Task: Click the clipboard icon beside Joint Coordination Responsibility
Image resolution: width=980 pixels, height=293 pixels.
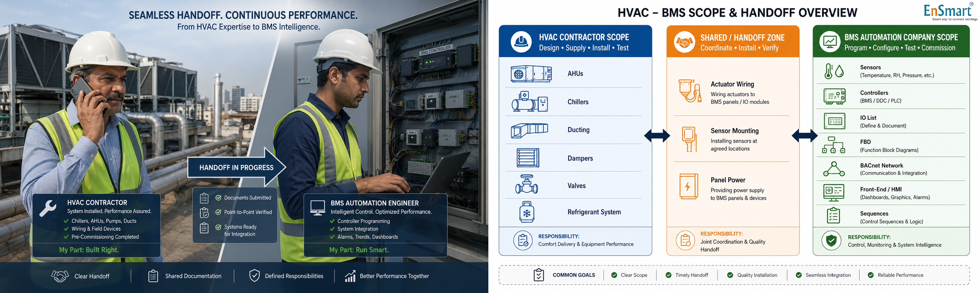Action: click(x=686, y=240)
